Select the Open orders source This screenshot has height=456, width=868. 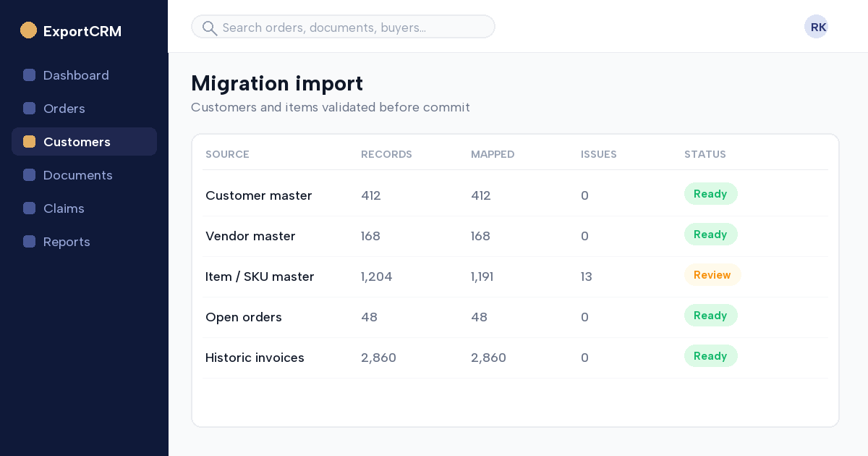tap(244, 317)
